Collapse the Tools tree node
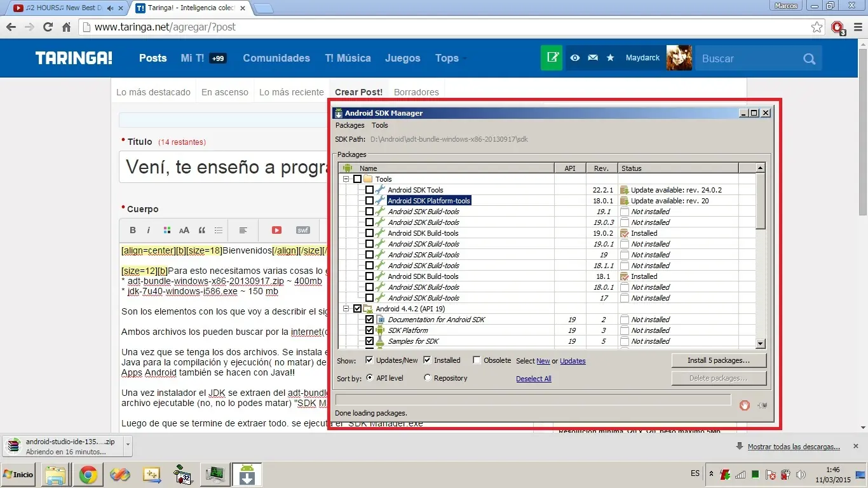This screenshot has width=868, height=488. tap(346, 179)
